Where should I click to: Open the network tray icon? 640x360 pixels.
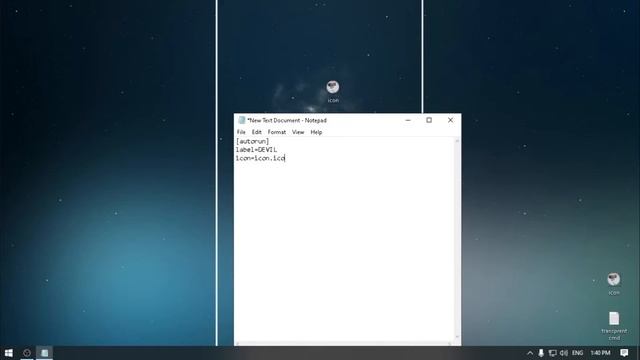[x=553, y=353]
